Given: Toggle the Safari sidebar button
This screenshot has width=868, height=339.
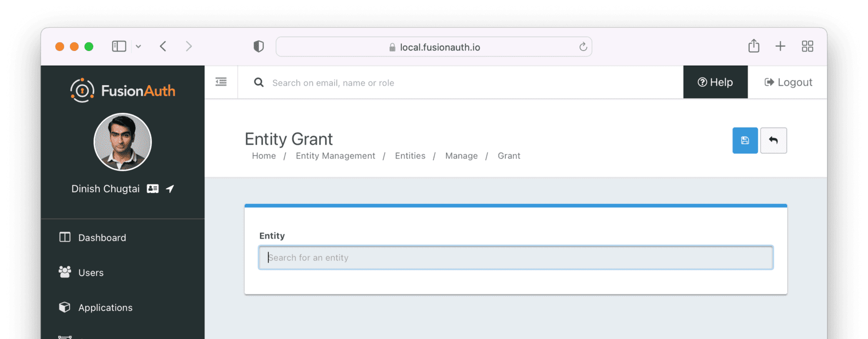Looking at the screenshot, I should tap(119, 47).
